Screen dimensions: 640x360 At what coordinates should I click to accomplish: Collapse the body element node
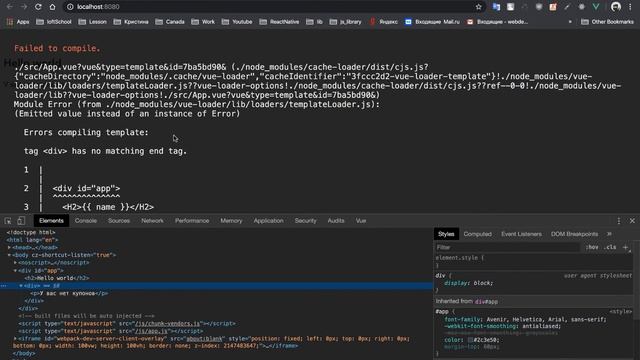[x=9, y=255]
